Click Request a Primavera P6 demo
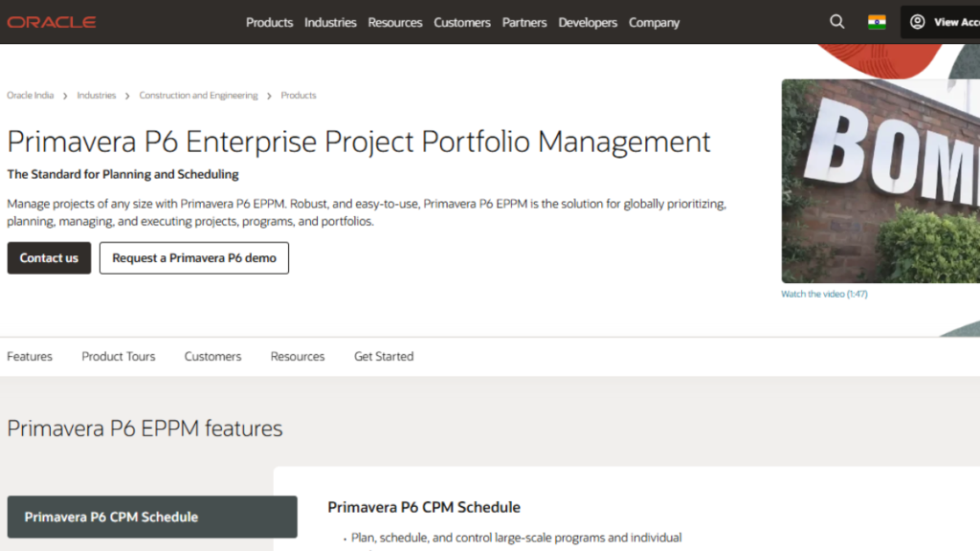Image resolution: width=980 pixels, height=551 pixels. tap(193, 257)
